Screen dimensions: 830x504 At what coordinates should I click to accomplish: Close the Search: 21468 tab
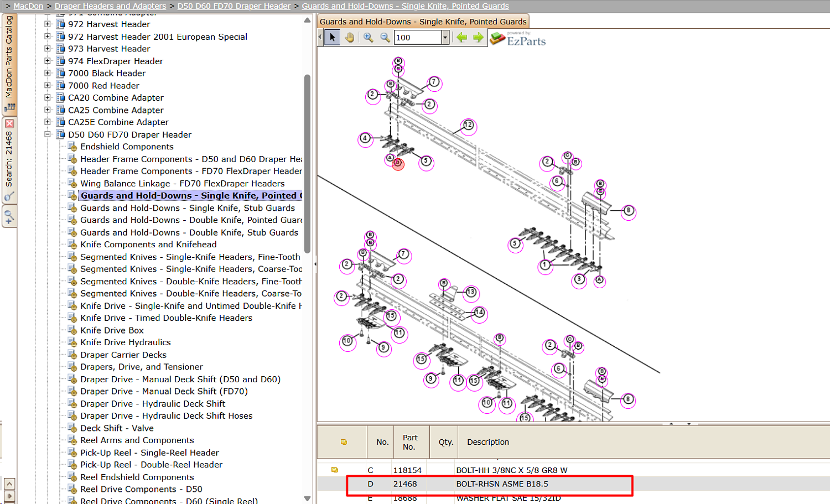click(9, 124)
